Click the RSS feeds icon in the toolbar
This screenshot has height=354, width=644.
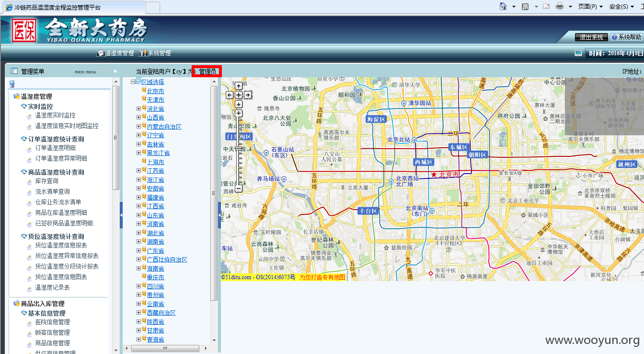(525, 6)
